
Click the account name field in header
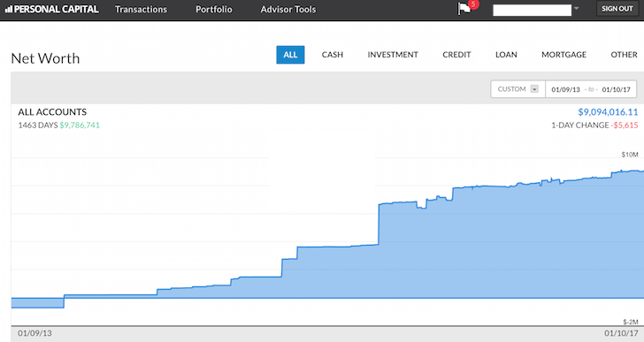[x=532, y=10]
